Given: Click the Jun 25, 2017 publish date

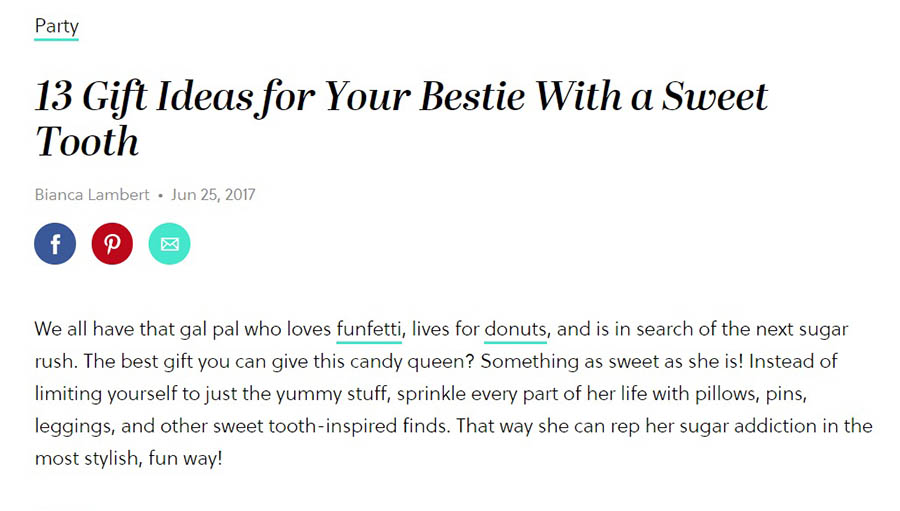Looking at the screenshot, I should point(213,195).
